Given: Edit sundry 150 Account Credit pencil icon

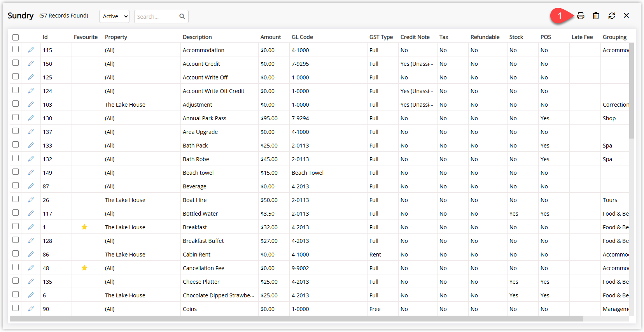Looking at the screenshot, I should click(31, 63).
